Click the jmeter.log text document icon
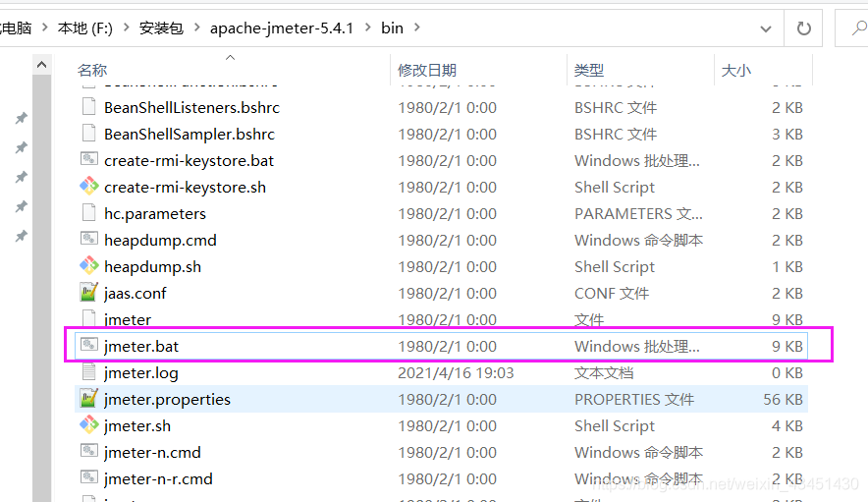Viewport: 868px width, 502px height. [x=89, y=372]
